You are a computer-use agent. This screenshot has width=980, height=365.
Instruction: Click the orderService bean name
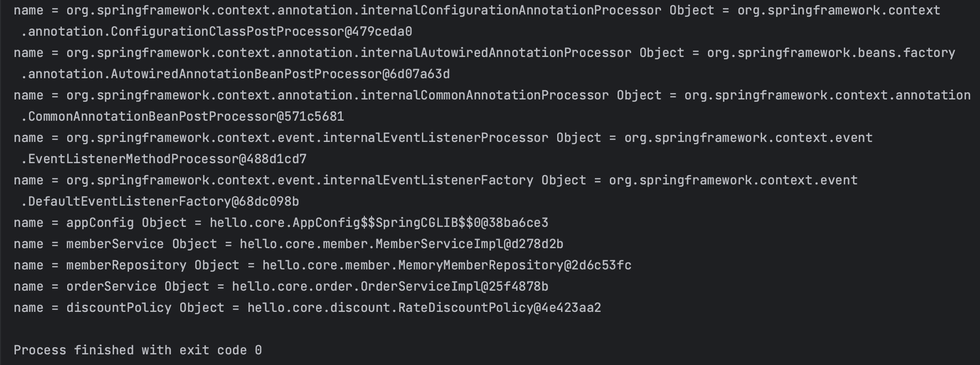pos(111,286)
